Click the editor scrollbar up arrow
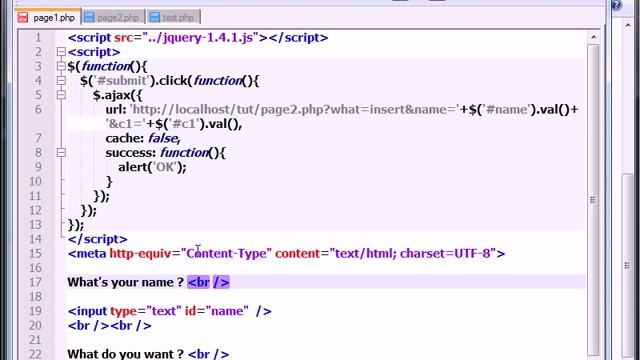This screenshot has height=360, width=640. pos(593,37)
